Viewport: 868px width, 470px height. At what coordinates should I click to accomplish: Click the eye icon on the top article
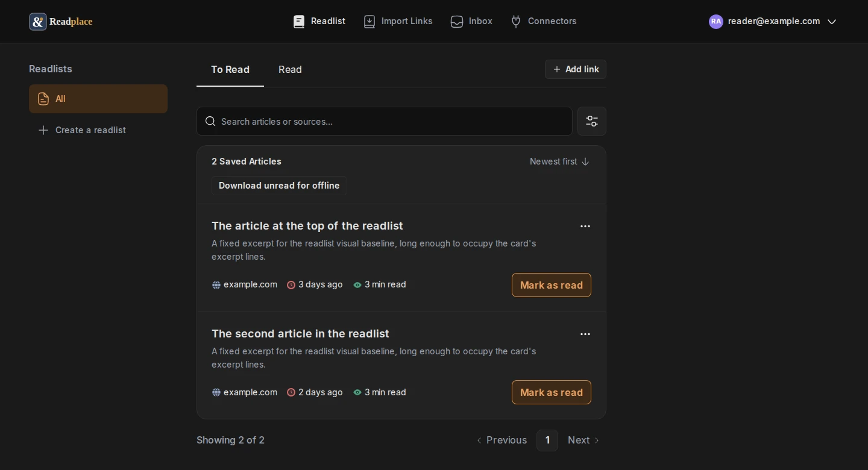coord(357,285)
